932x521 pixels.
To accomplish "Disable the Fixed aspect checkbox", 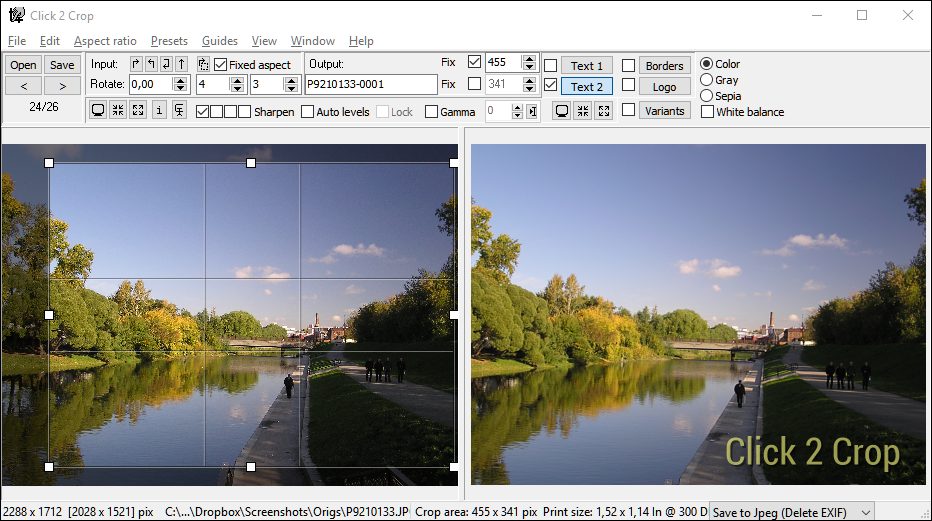I will tap(220, 65).
